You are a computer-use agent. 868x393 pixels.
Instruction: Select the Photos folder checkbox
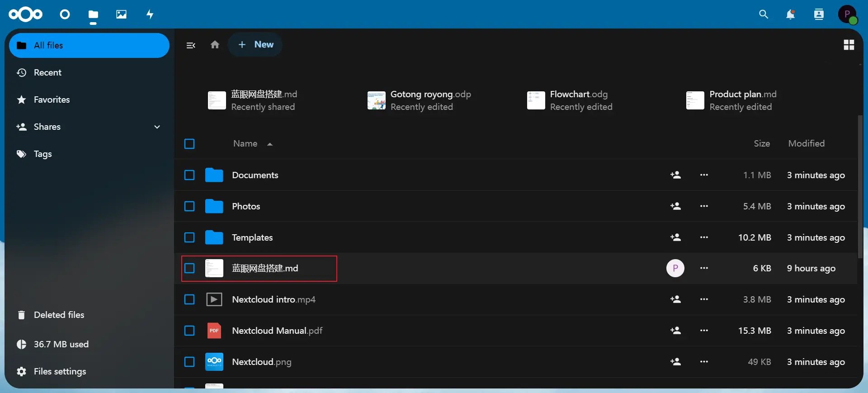coord(189,206)
